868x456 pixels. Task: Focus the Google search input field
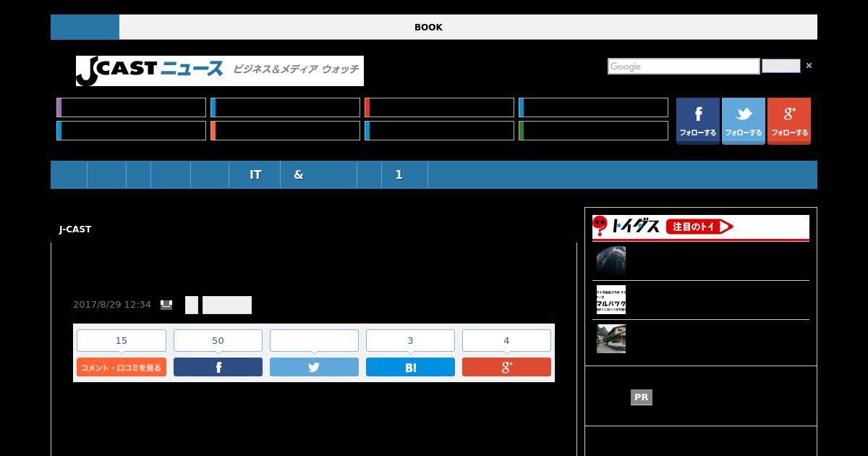click(684, 67)
